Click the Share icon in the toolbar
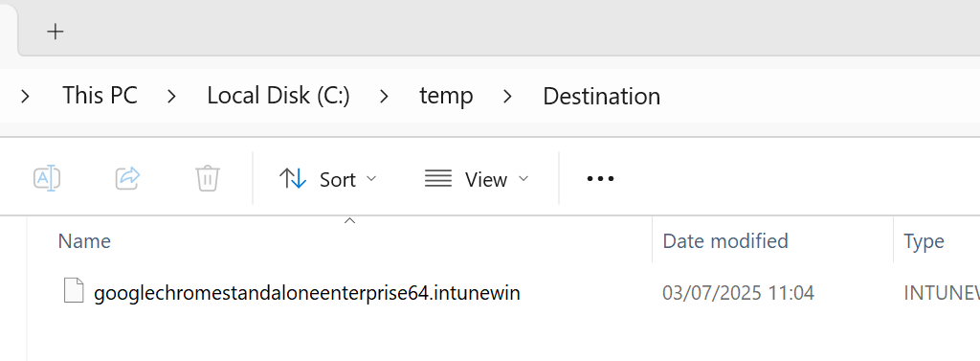 (127, 179)
